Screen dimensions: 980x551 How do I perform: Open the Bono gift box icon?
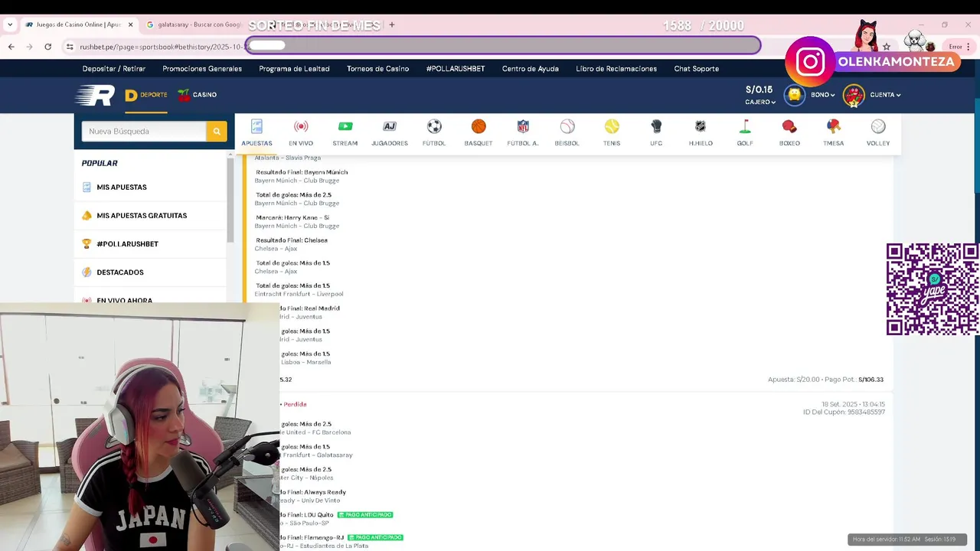click(x=795, y=95)
